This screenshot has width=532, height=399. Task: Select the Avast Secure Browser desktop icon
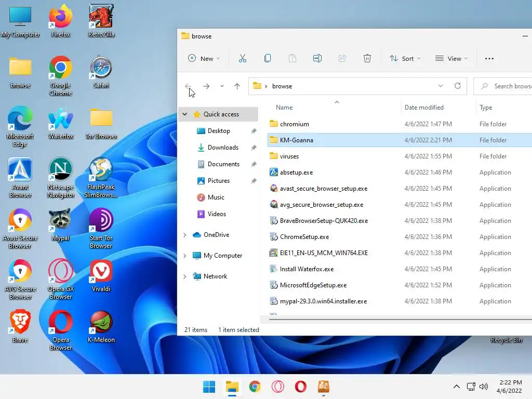20,229
